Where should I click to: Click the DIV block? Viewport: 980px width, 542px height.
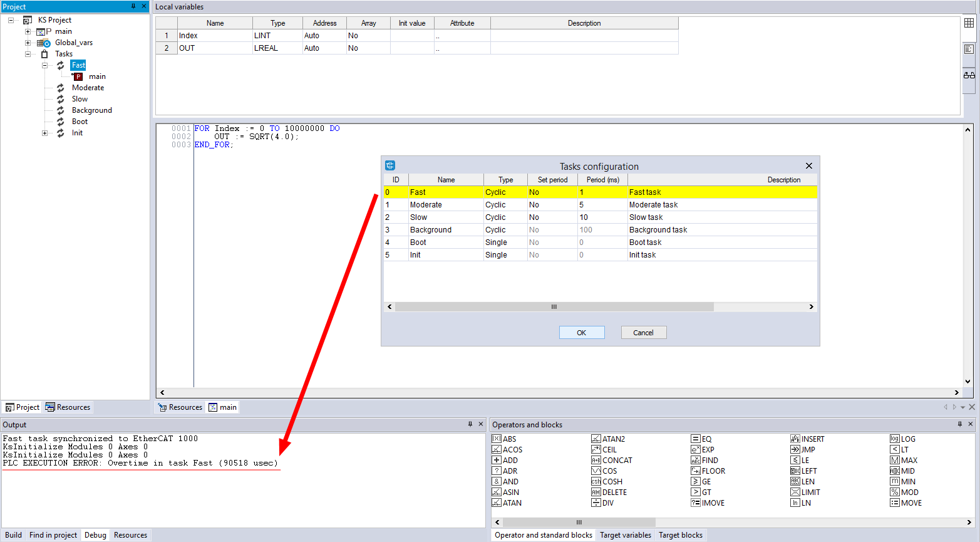pyautogui.click(x=602, y=503)
